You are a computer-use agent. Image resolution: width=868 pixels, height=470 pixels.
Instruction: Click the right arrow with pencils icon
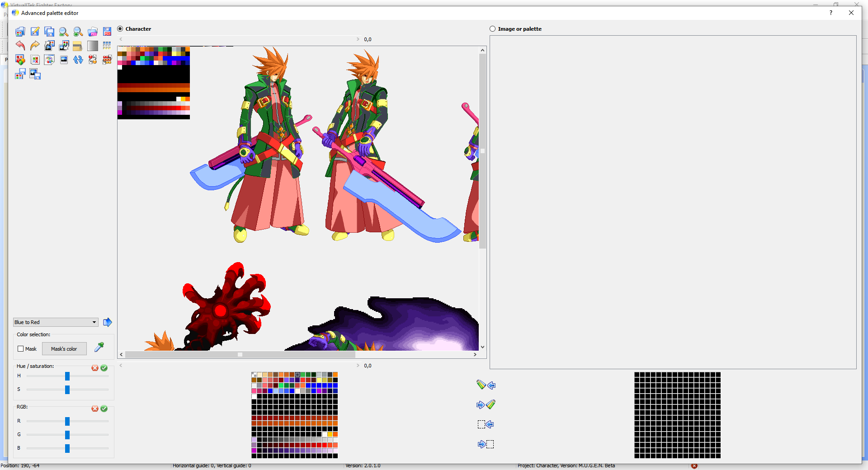coord(486,404)
